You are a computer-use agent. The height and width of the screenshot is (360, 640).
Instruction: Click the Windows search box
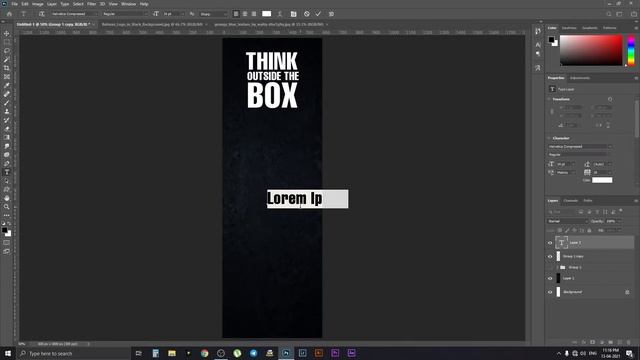tap(73, 353)
